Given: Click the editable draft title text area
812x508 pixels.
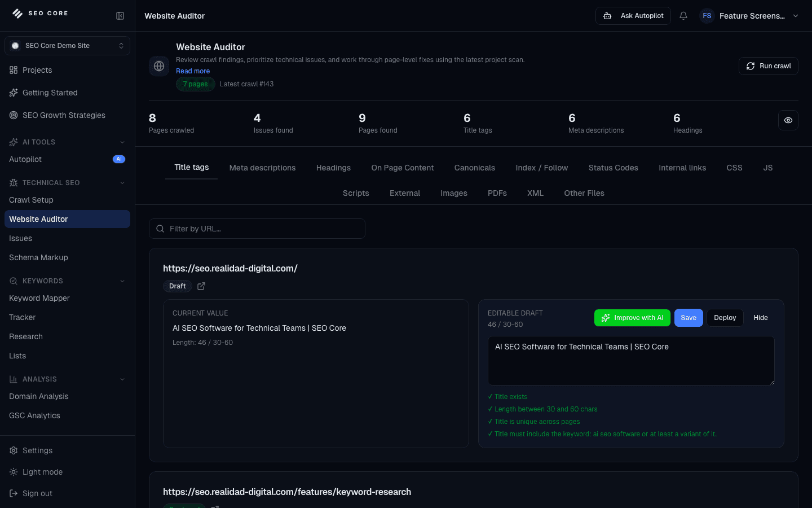Looking at the screenshot, I should click(x=631, y=361).
